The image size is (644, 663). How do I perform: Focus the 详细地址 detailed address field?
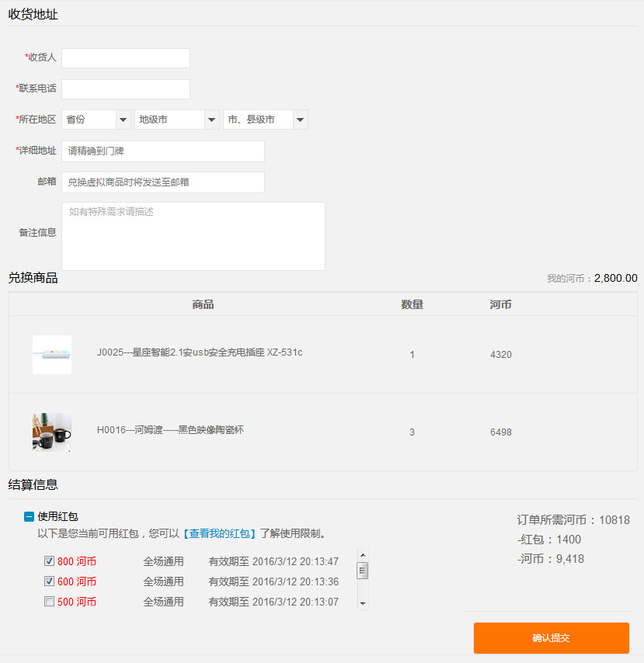[163, 151]
